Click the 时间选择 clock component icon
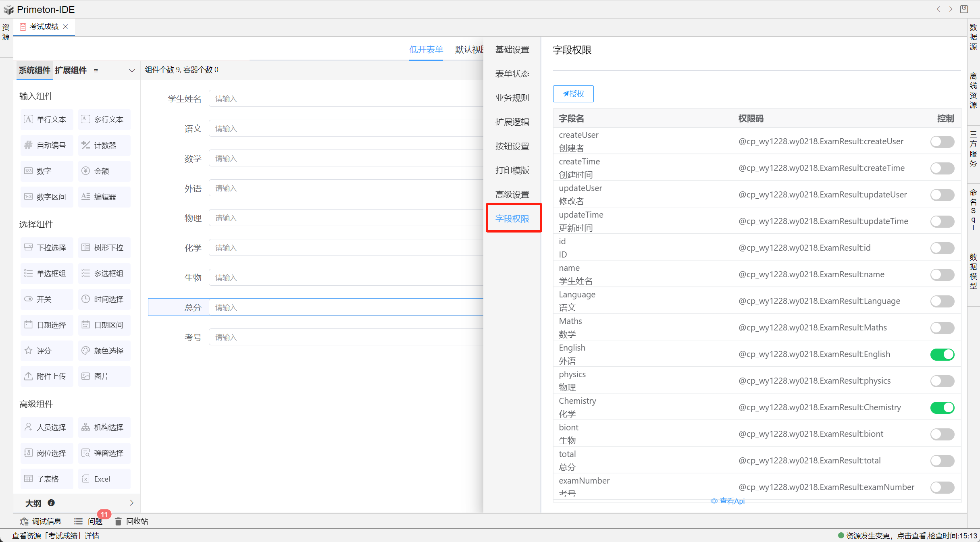Image resolution: width=980 pixels, height=542 pixels. (x=85, y=299)
